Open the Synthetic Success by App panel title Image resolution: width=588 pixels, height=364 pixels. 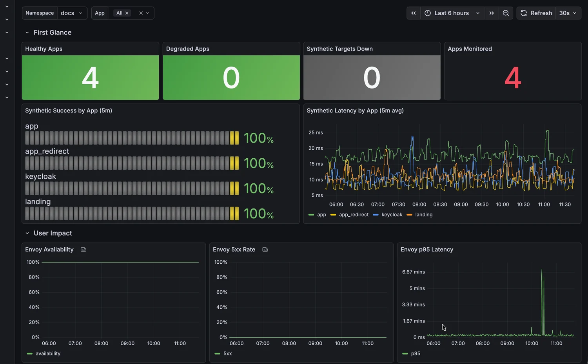69,110
